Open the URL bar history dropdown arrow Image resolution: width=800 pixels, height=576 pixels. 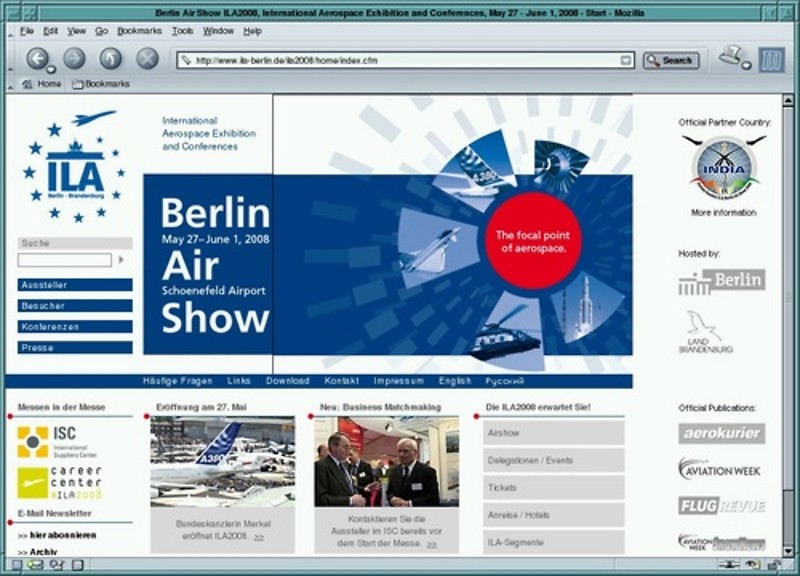pyautogui.click(x=626, y=60)
